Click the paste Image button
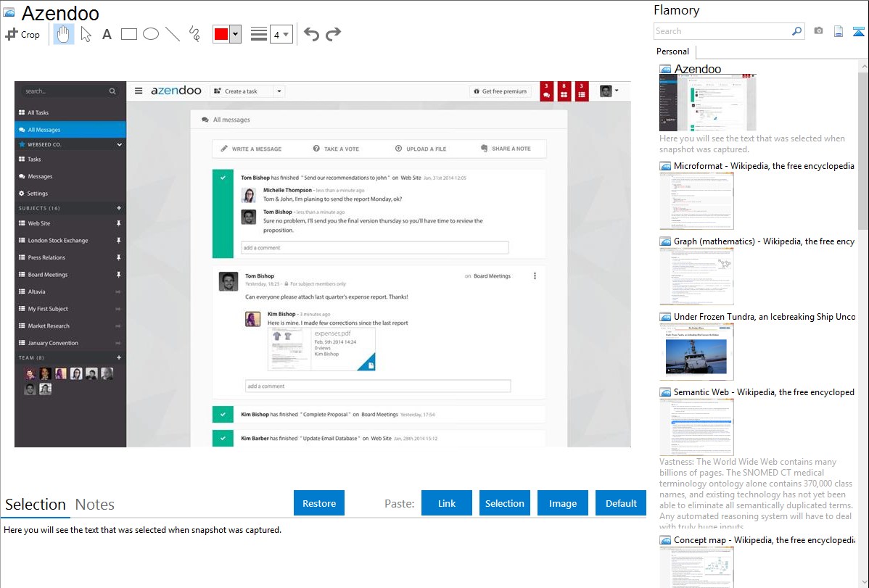Viewport: 869px width, 588px height. coord(562,503)
